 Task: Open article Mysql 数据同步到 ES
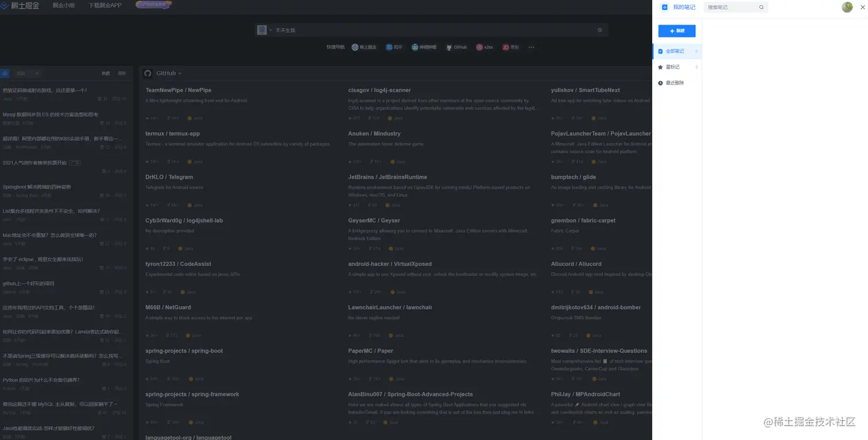point(51,114)
